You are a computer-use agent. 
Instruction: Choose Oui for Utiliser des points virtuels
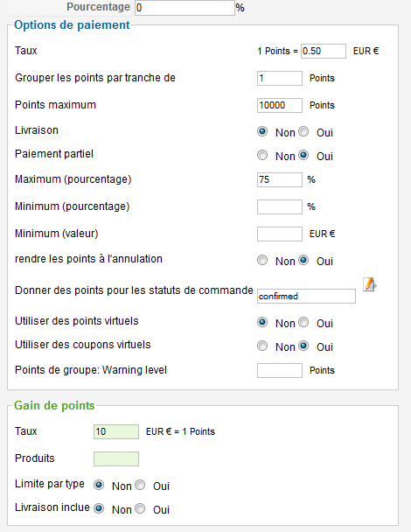point(303,322)
